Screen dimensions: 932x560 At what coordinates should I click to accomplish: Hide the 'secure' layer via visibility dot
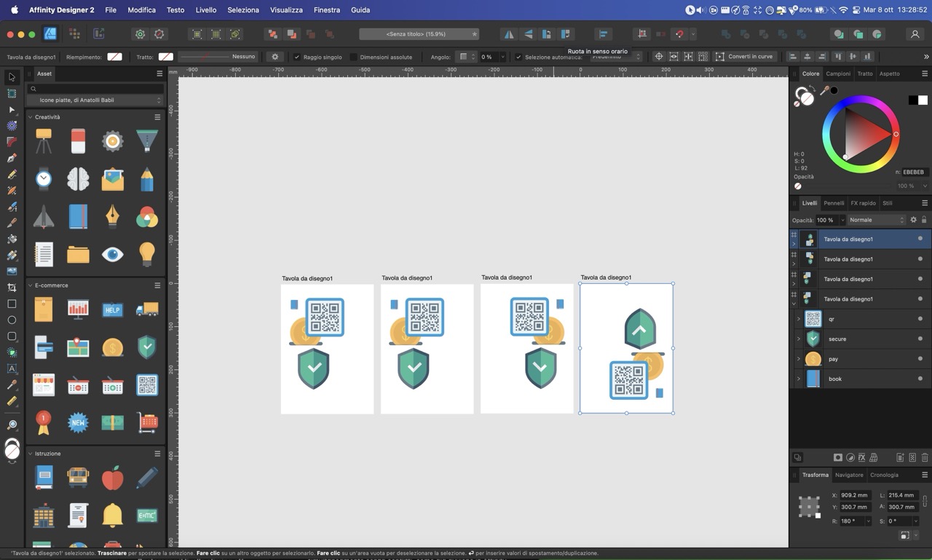920,339
